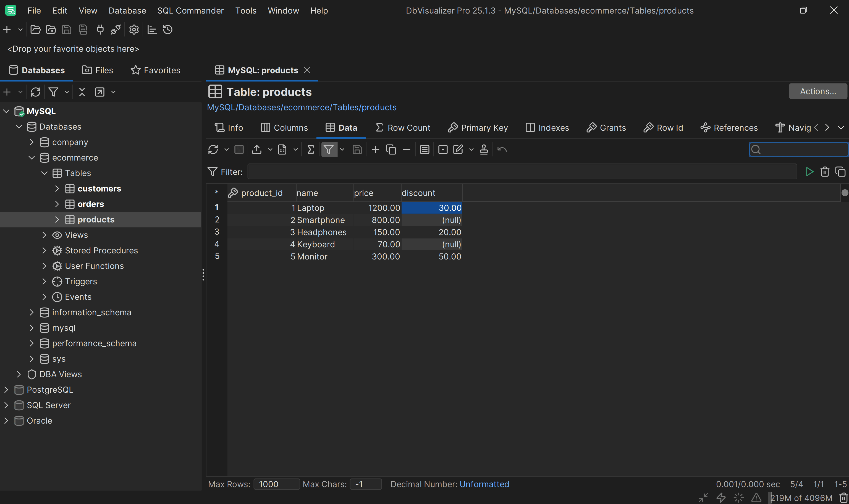Connect using the plug icon in toolbar
Viewport: 849px width, 504px height.
click(x=100, y=30)
